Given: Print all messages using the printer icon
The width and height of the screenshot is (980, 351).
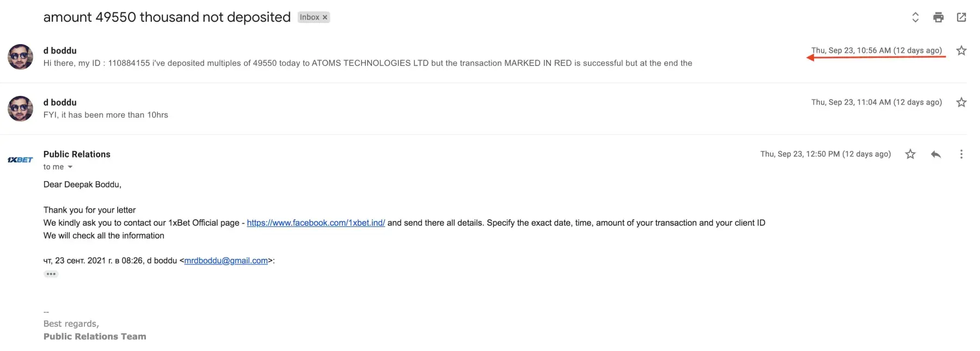Looking at the screenshot, I should click(x=938, y=17).
